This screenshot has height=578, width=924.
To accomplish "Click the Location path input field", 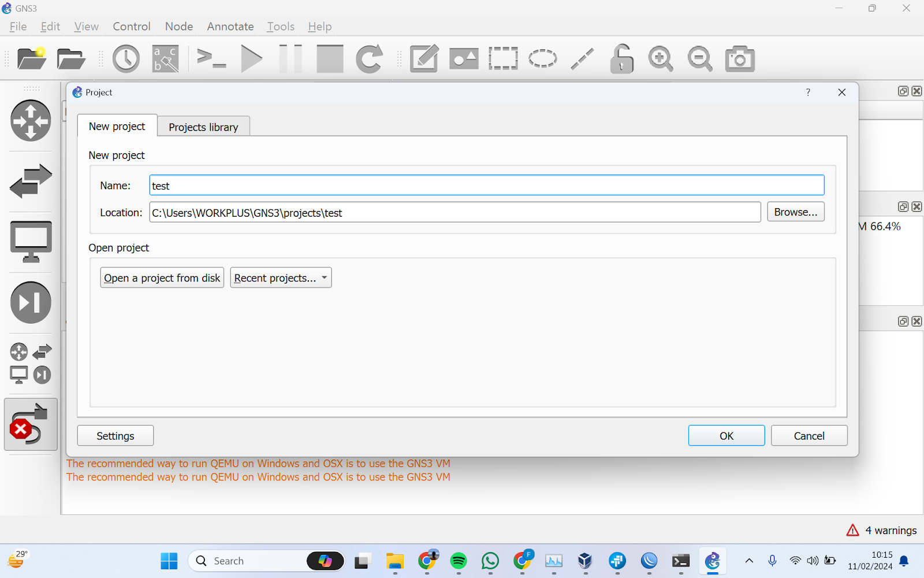I will (x=455, y=213).
